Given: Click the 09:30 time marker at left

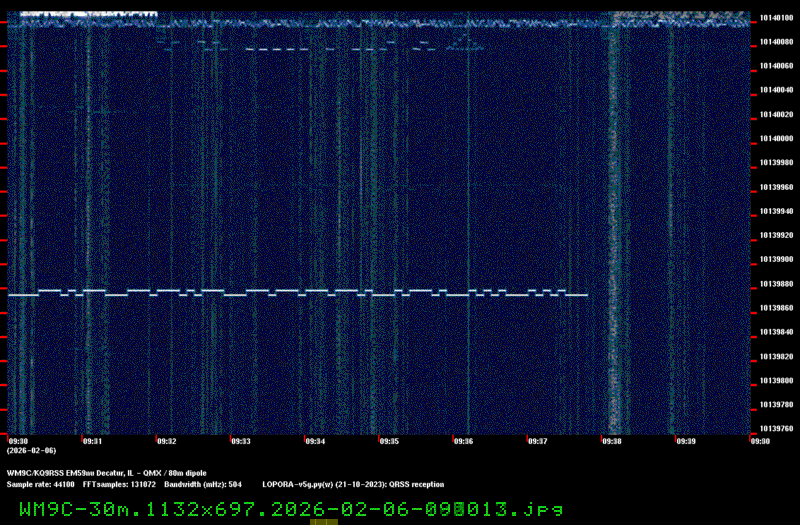Looking at the screenshot, I should point(18,440).
